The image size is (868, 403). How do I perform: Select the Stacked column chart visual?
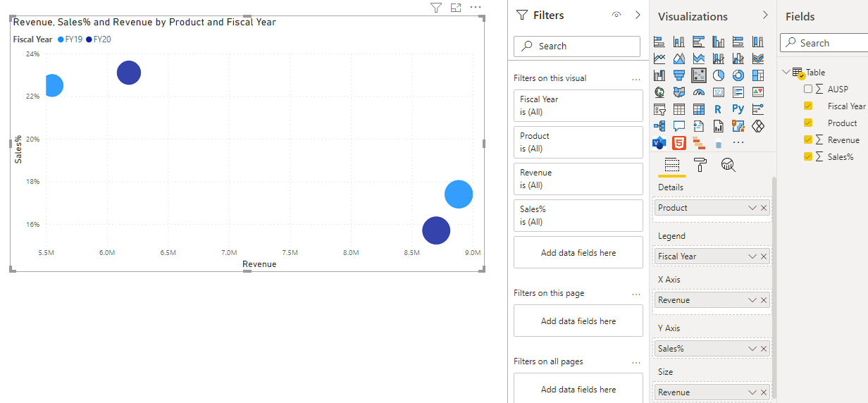pos(679,42)
